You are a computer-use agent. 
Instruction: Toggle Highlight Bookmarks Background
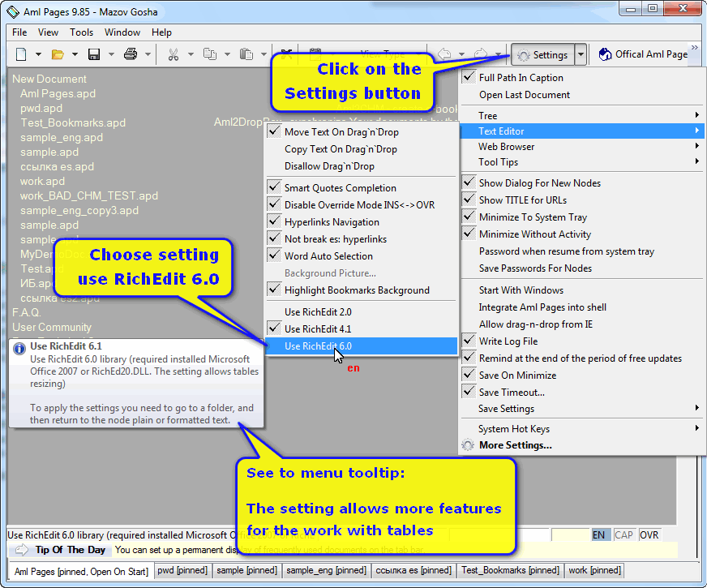click(x=362, y=290)
